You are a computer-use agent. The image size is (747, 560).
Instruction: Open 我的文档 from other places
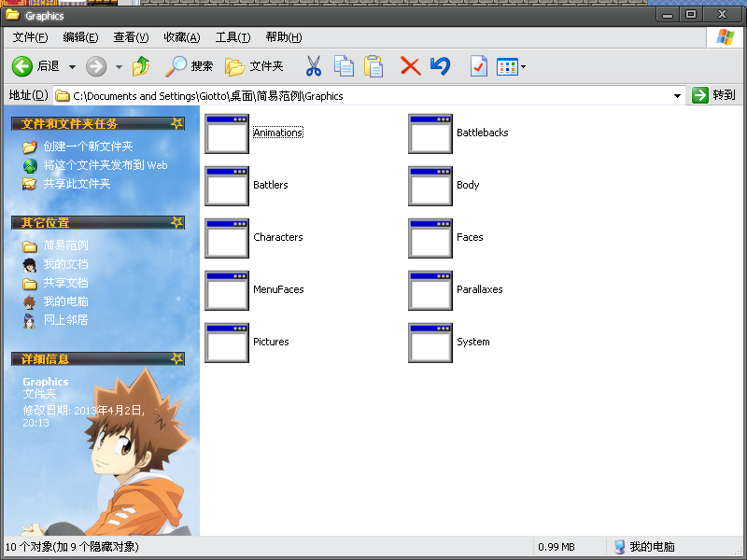[65, 264]
